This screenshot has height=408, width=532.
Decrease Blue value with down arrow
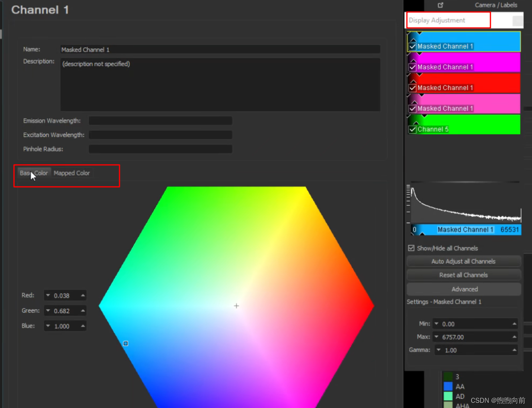pos(48,326)
